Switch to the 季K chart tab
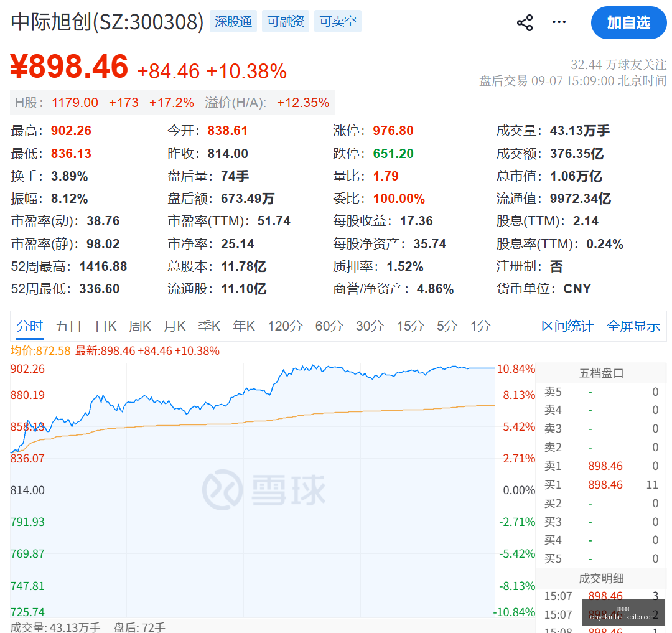 (208, 326)
